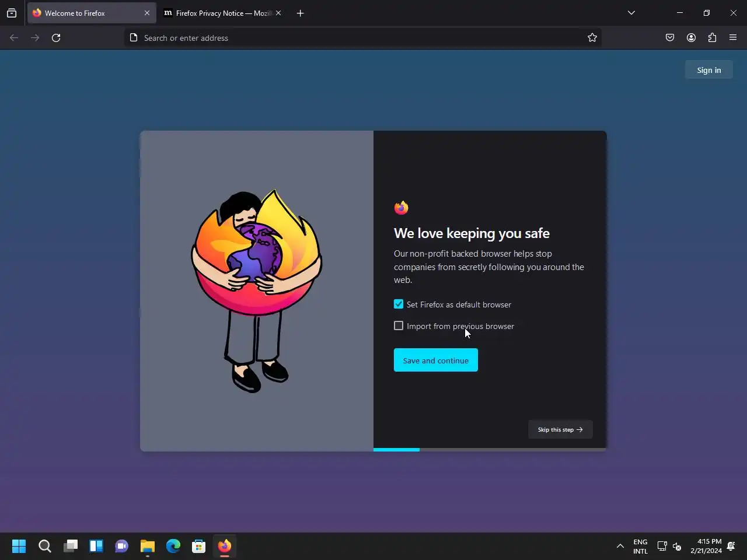Open Widgets on the taskbar
747x560 pixels.
point(96,546)
